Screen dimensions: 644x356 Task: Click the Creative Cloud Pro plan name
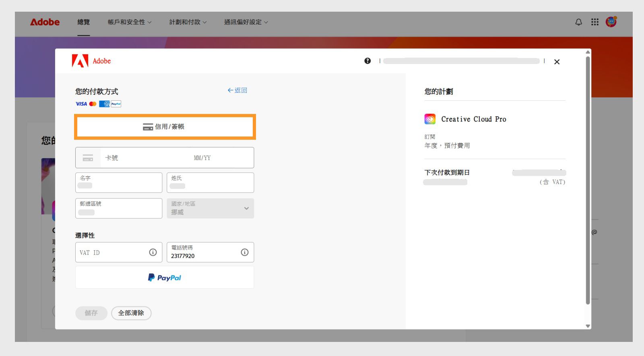[x=474, y=119]
